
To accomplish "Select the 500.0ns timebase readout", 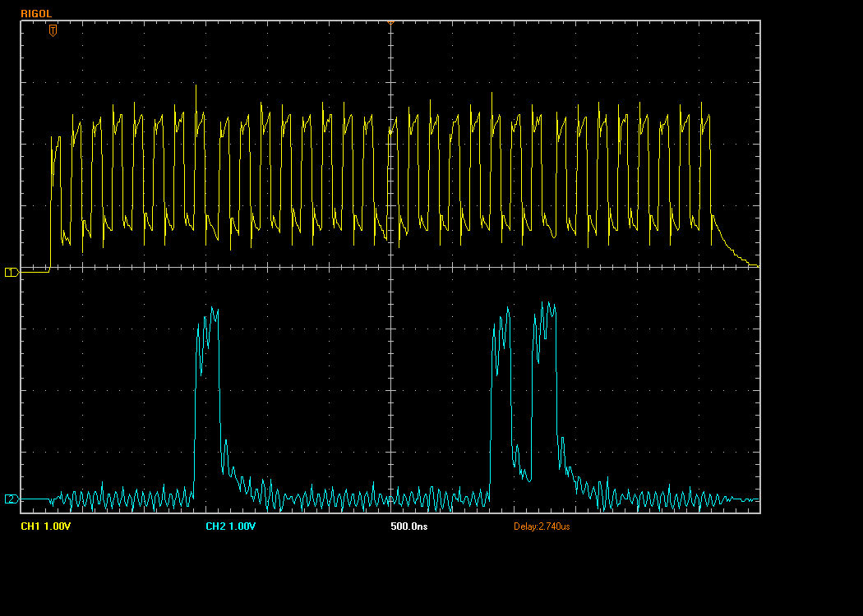I will click(x=409, y=526).
